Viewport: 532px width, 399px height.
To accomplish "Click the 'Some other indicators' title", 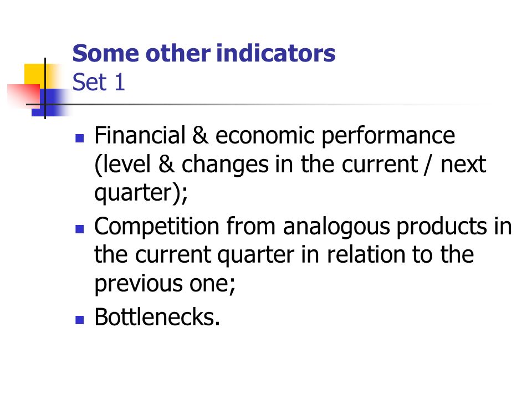I will pyautogui.click(x=203, y=53).
